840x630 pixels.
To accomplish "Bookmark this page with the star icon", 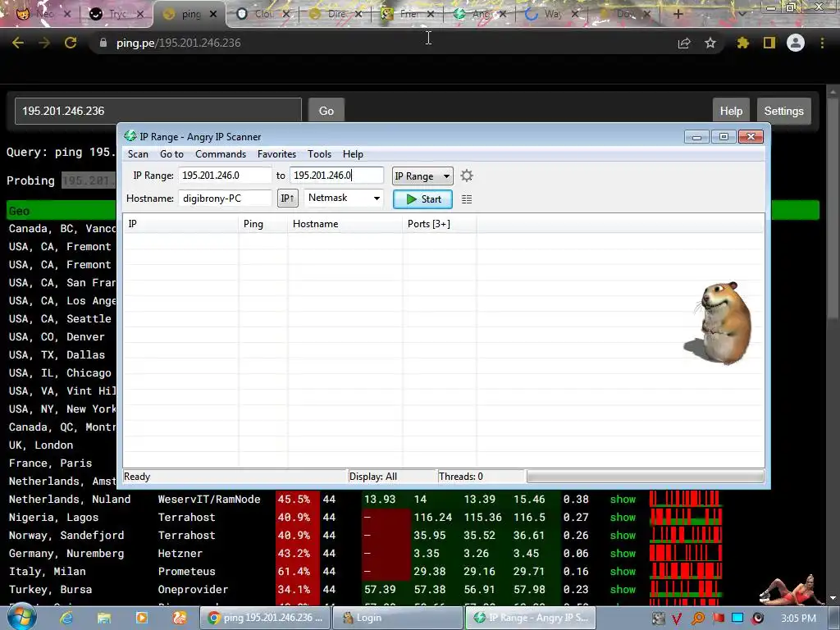I will pos(710,43).
